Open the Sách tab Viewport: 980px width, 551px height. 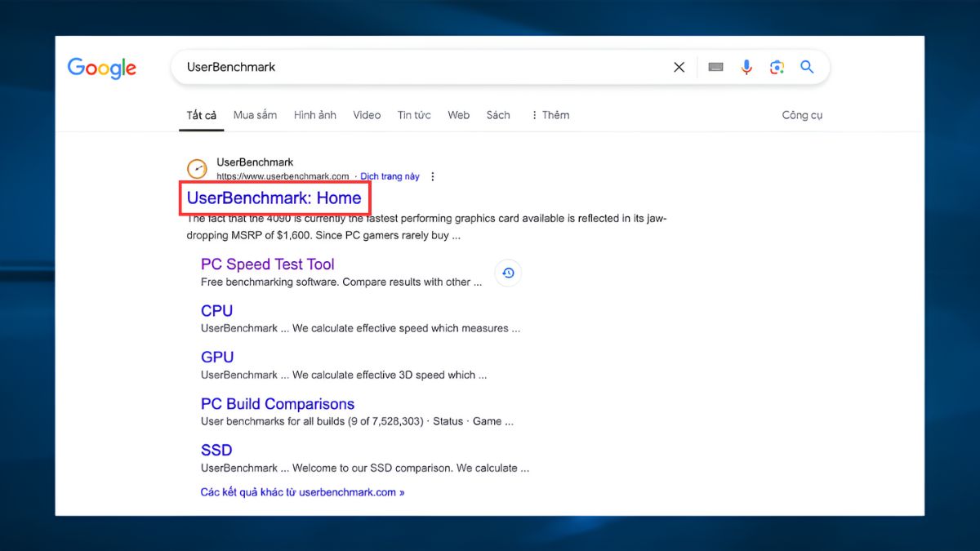(x=498, y=115)
